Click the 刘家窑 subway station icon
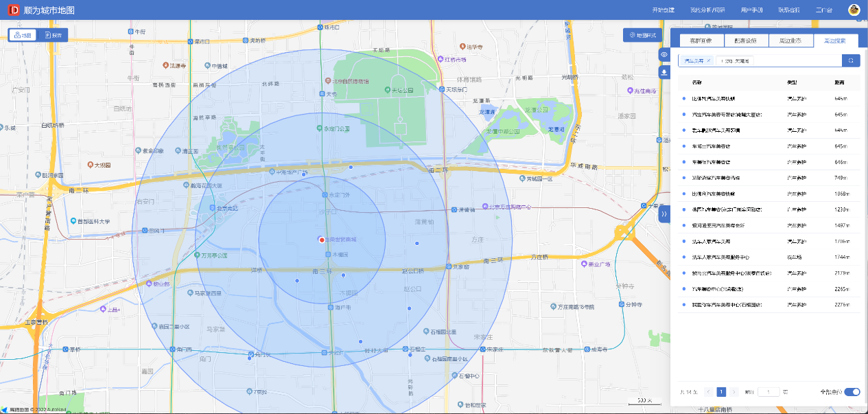The height and width of the screenshot is (414, 868). (x=448, y=266)
